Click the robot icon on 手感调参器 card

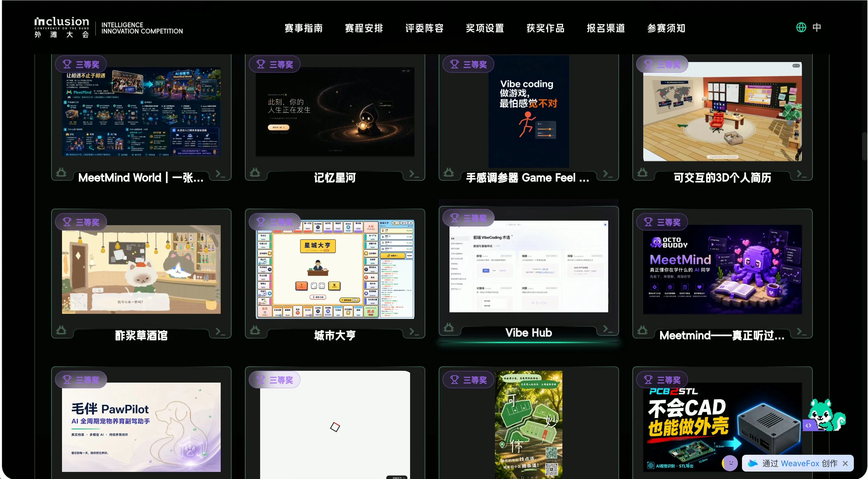[x=449, y=172]
